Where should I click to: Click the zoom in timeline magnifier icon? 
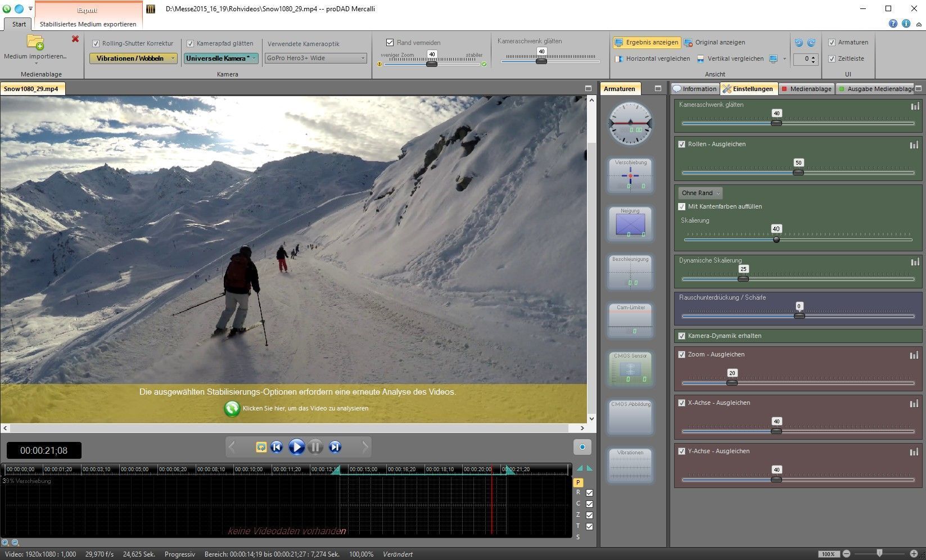pos(5,543)
